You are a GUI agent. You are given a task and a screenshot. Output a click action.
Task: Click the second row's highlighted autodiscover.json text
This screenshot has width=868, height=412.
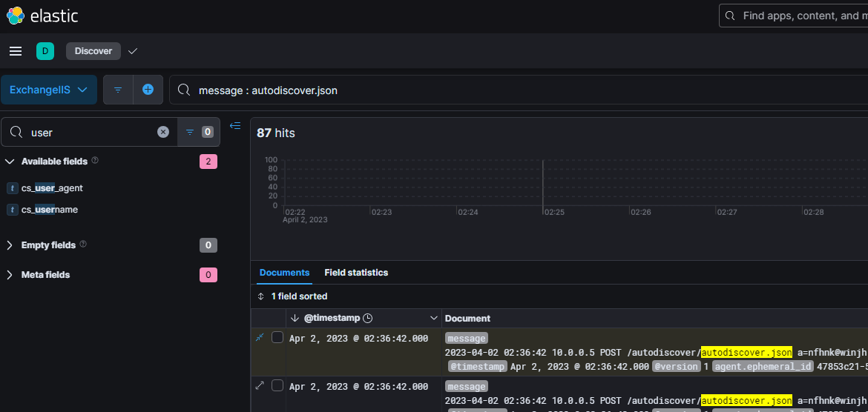point(746,400)
